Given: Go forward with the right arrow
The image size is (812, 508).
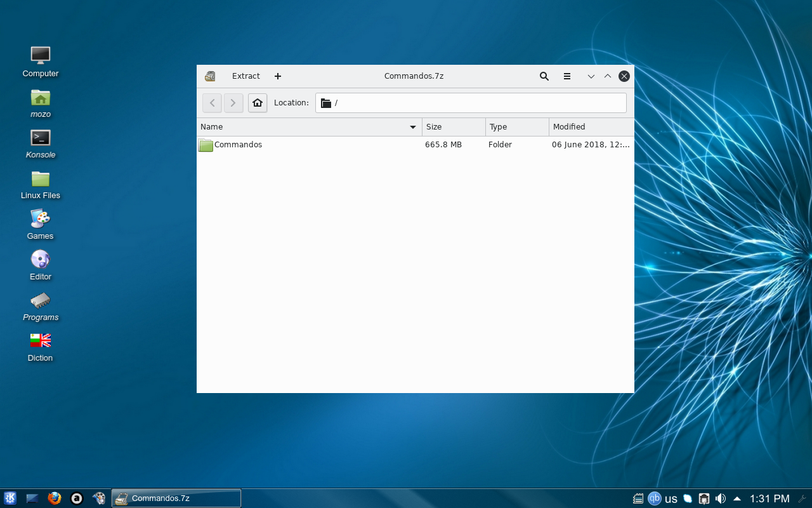Looking at the screenshot, I should pos(233,102).
